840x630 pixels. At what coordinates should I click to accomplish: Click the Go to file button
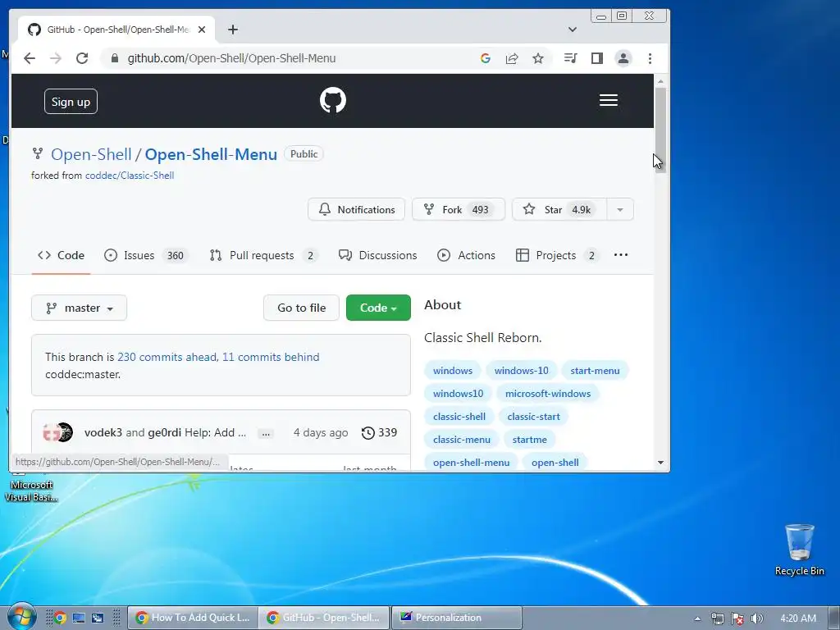coord(302,308)
